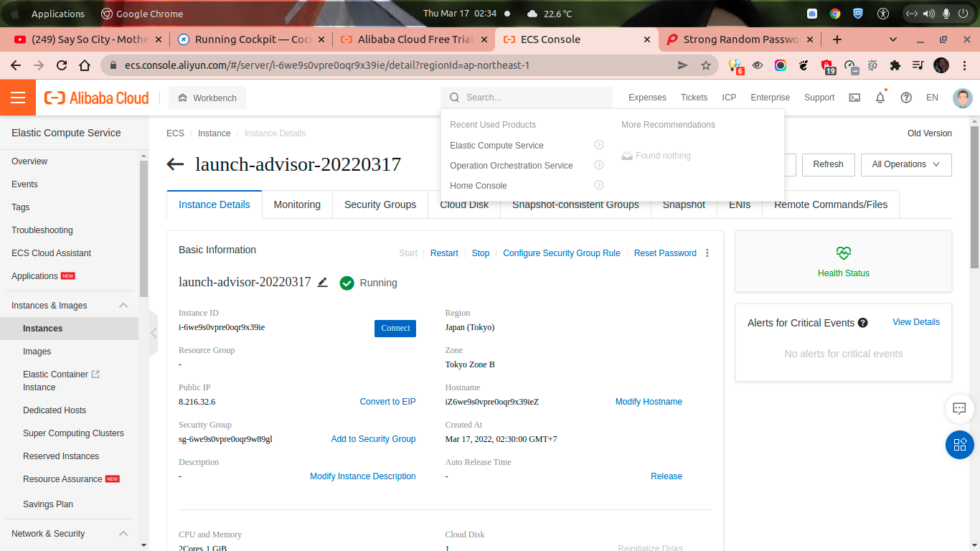Click the eye extension icon in Chrome toolbar
980x551 pixels.
coord(758,65)
